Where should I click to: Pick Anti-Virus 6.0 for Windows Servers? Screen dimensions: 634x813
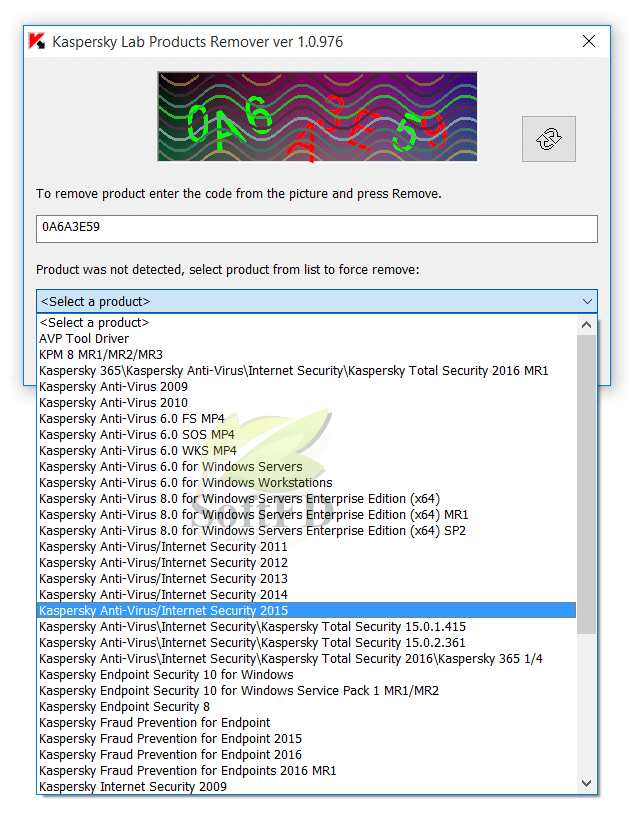coord(306,467)
